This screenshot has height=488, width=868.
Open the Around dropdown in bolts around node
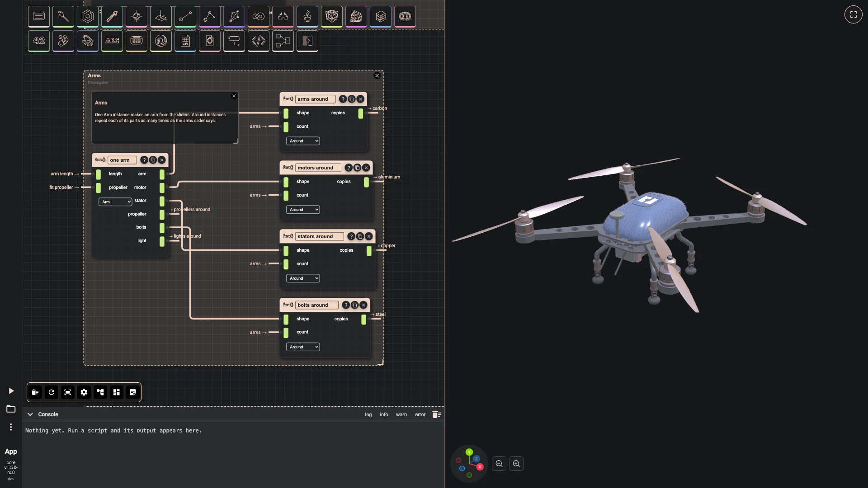pyautogui.click(x=303, y=347)
